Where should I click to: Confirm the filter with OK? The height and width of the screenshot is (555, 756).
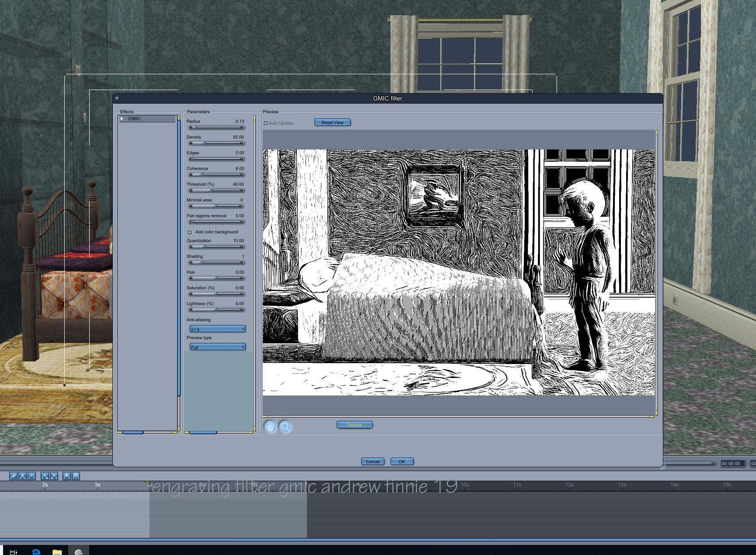(402, 461)
